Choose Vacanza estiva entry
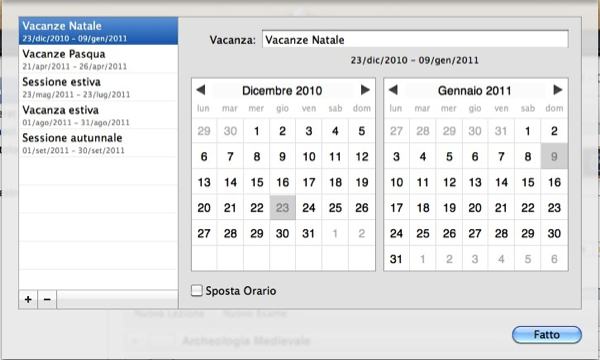The height and width of the screenshot is (360, 600). point(98,115)
